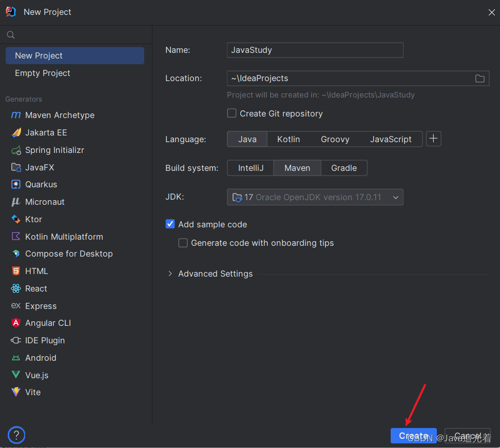Click the Ktor generator icon
Screen dimensions: 500x448
(16, 219)
